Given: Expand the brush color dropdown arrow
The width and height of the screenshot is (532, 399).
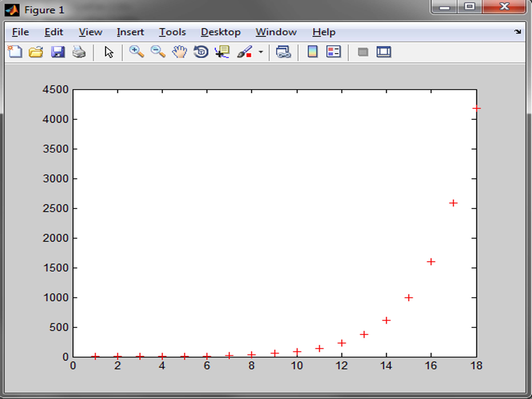Looking at the screenshot, I should 261,52.
